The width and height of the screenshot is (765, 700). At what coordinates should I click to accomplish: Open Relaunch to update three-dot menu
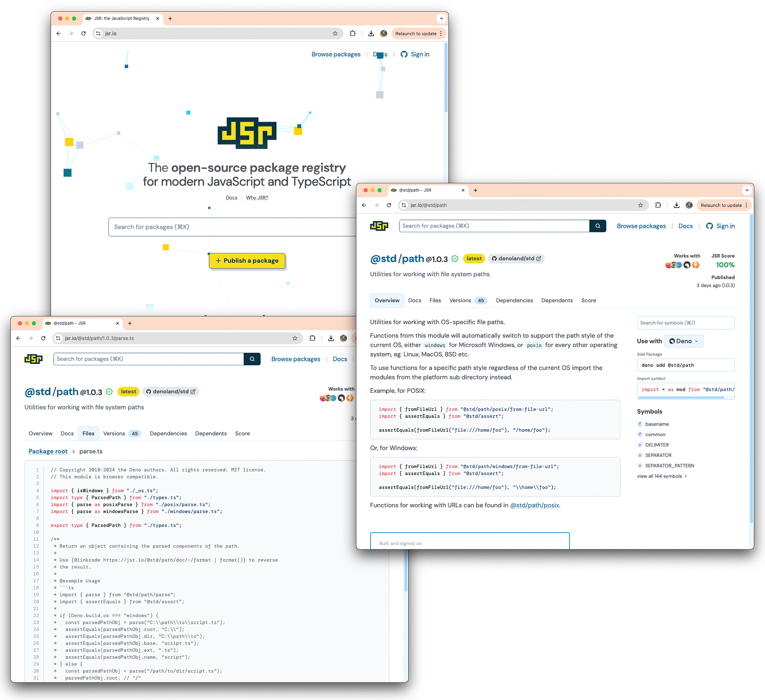pos(746,205)
